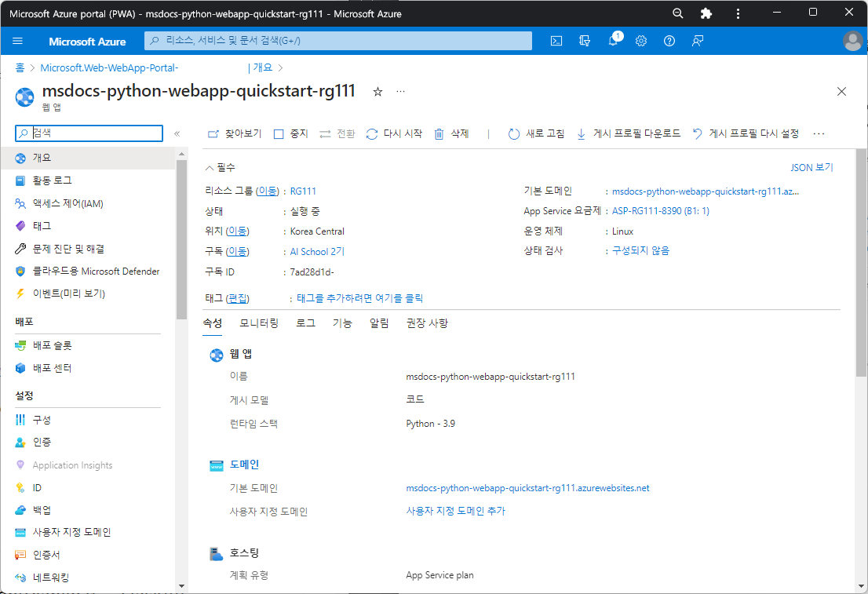868x594 pixels.
Task: Click 구성되지 않음 health check link
Action: (640, 251)
